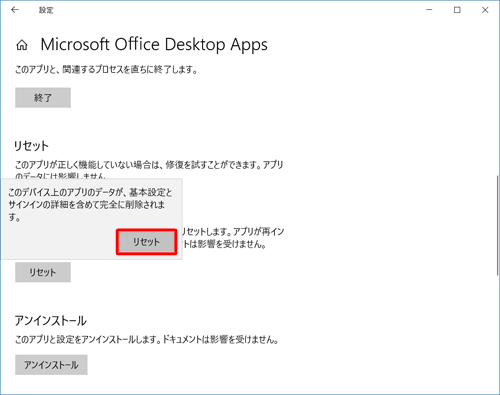This screenshot has height=395, width=500.
Task: Click the アンインストール section heading
Action: [x=50, y=321]
